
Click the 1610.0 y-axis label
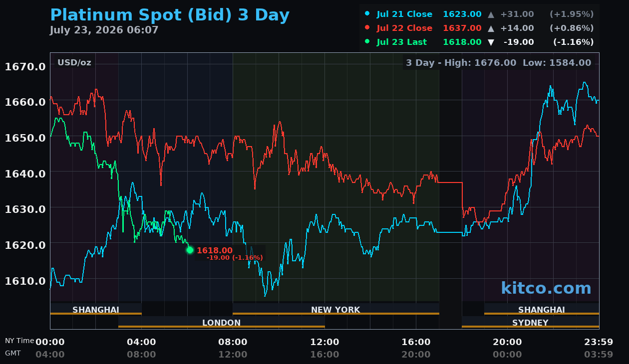click(25, 281)
